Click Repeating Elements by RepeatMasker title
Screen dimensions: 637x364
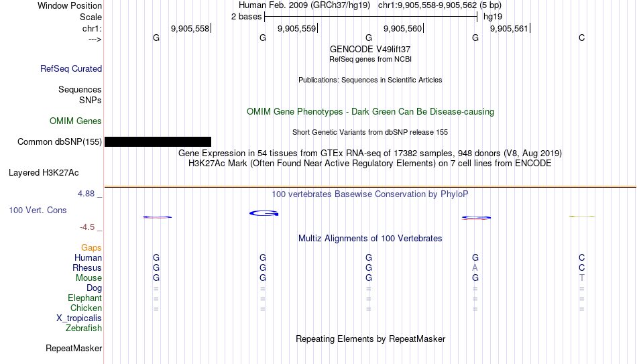pos(370,339)
